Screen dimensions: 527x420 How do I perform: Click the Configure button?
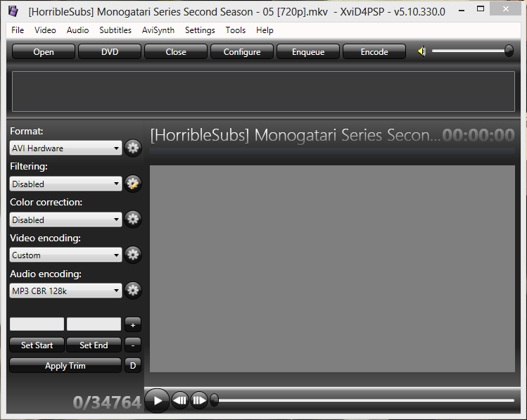242,52
